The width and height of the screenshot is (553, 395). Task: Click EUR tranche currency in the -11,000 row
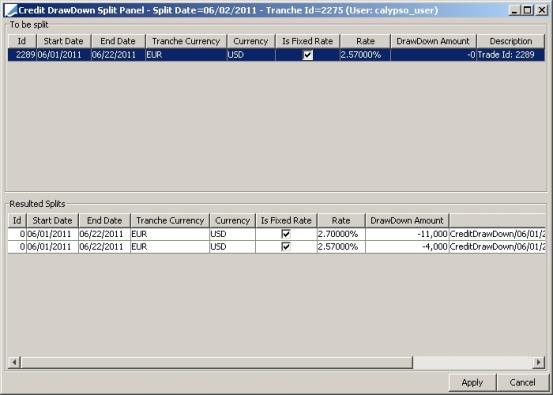[170, 234]
